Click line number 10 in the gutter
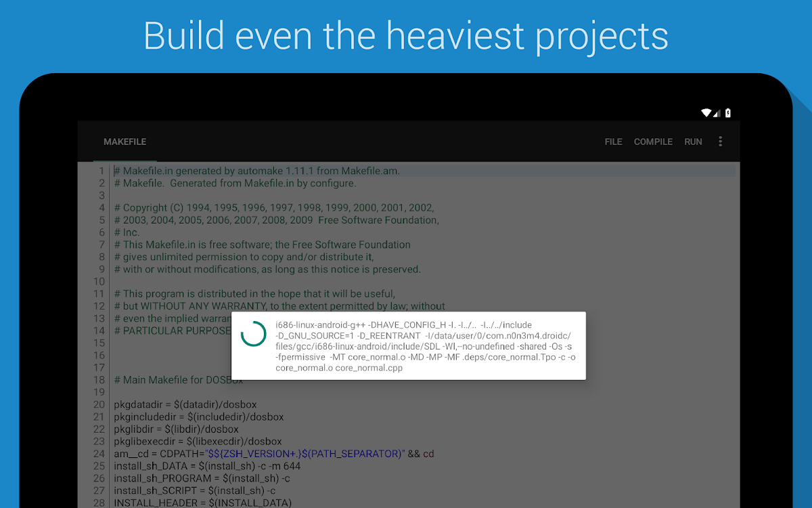 click(x=99, y=282)
